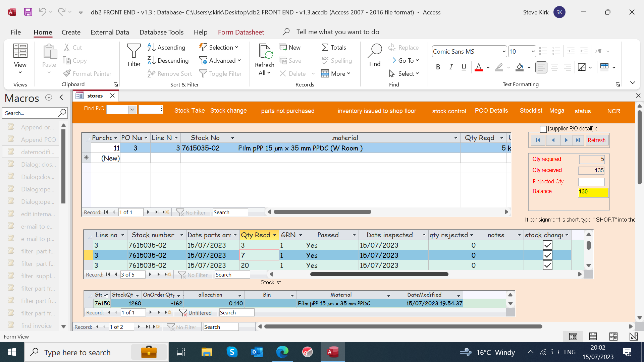Open the font name dropdown
644x362 pixels.
click(503, 51)
